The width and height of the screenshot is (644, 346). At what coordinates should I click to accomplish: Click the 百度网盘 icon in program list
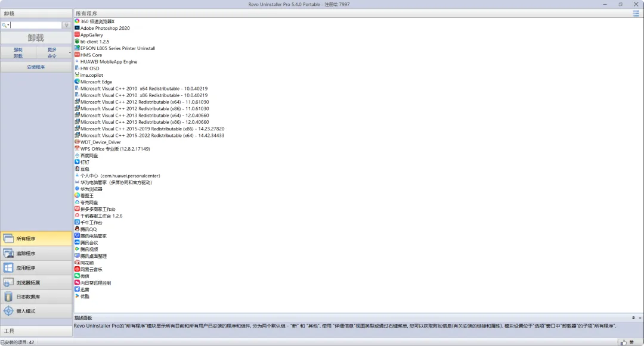[x=77, y=155]
